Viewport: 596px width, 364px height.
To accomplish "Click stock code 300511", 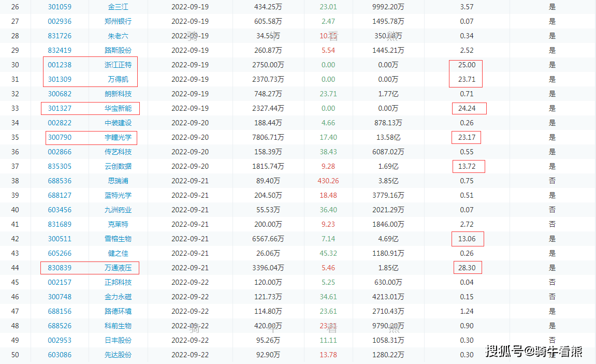I will coord(60,239).
